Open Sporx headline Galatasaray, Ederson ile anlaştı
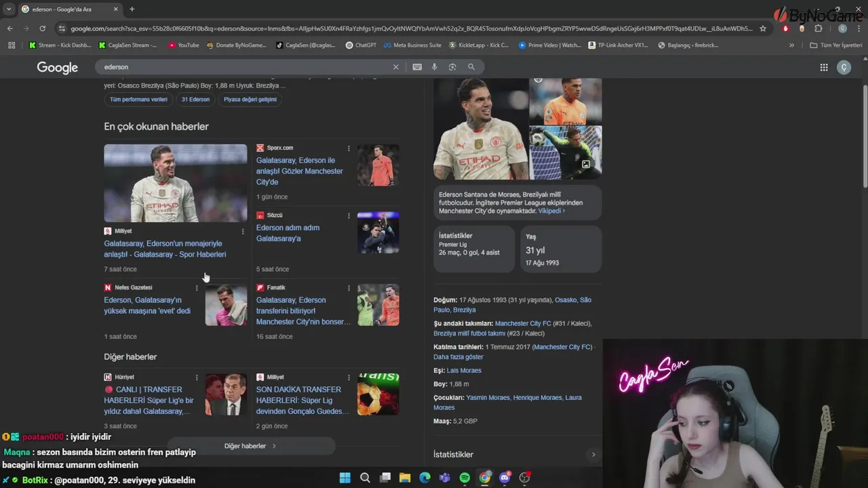This screenshot has height=488, width=868. click(x=300, y=171)
